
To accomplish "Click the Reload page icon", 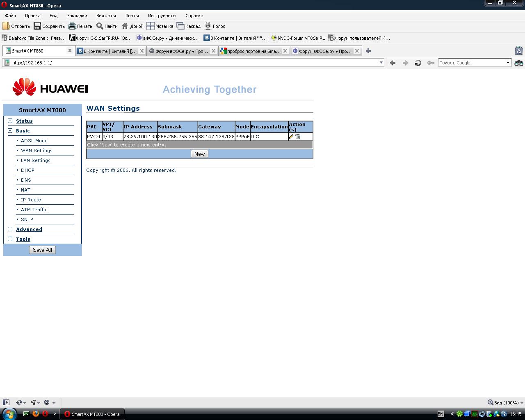I will coord(418,63).
